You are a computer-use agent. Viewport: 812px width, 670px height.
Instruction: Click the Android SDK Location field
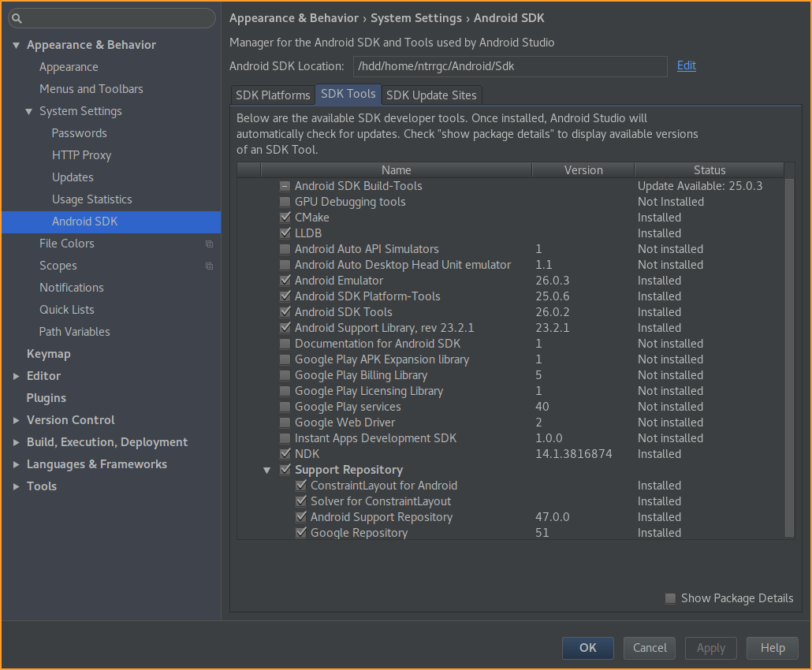click(510, 66)
